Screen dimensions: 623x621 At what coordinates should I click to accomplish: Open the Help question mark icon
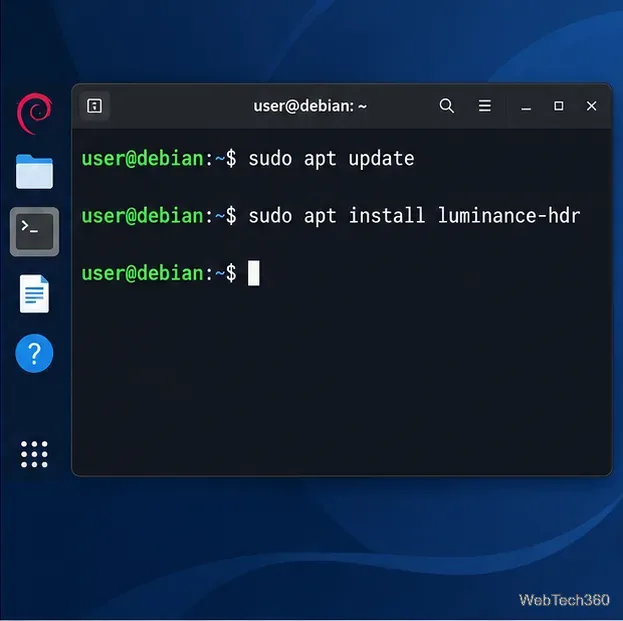(x=34, y=353)
